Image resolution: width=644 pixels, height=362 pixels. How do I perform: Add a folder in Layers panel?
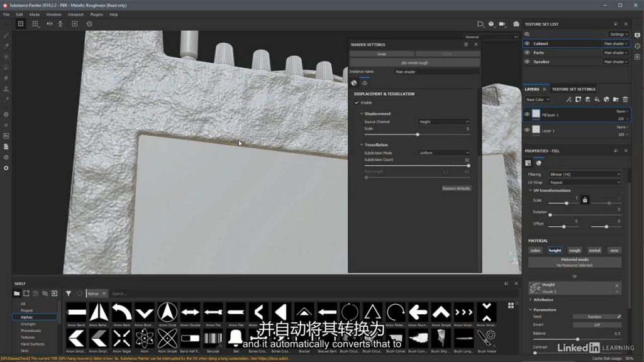click(616, 99)
